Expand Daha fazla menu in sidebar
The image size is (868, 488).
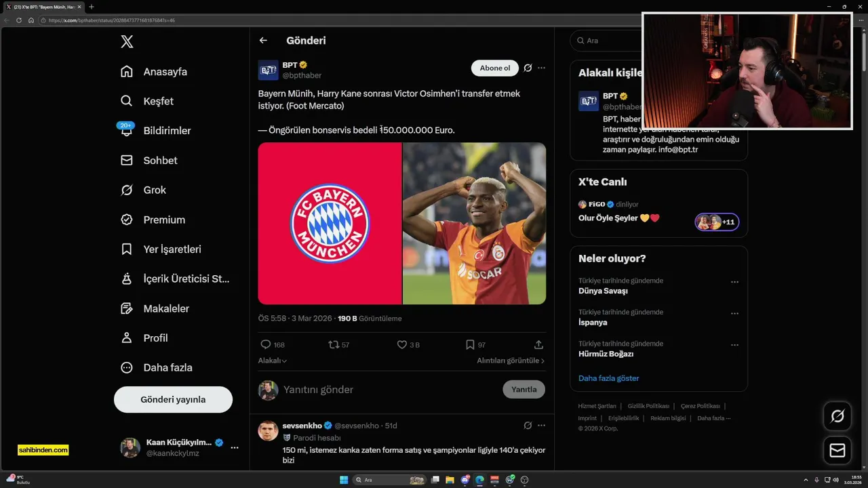(156, 367)
